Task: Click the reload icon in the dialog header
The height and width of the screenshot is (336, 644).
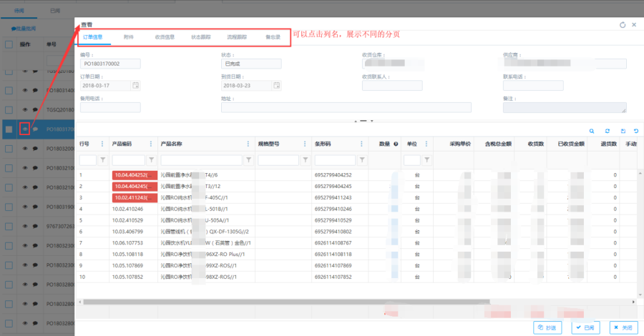Action: point(621,25)
